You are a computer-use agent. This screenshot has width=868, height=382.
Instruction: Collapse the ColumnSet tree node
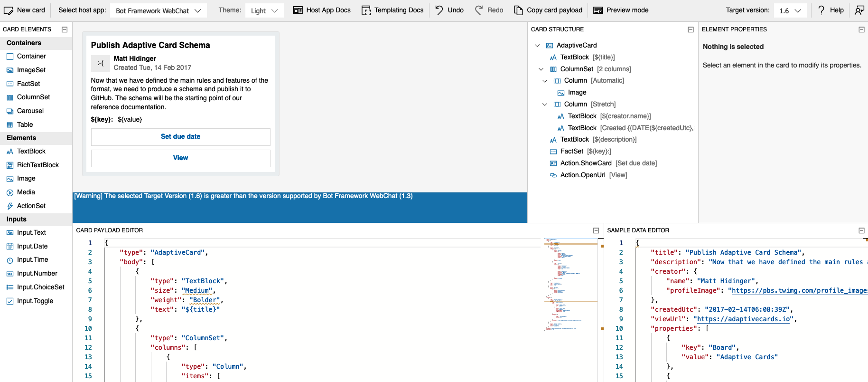541,69
